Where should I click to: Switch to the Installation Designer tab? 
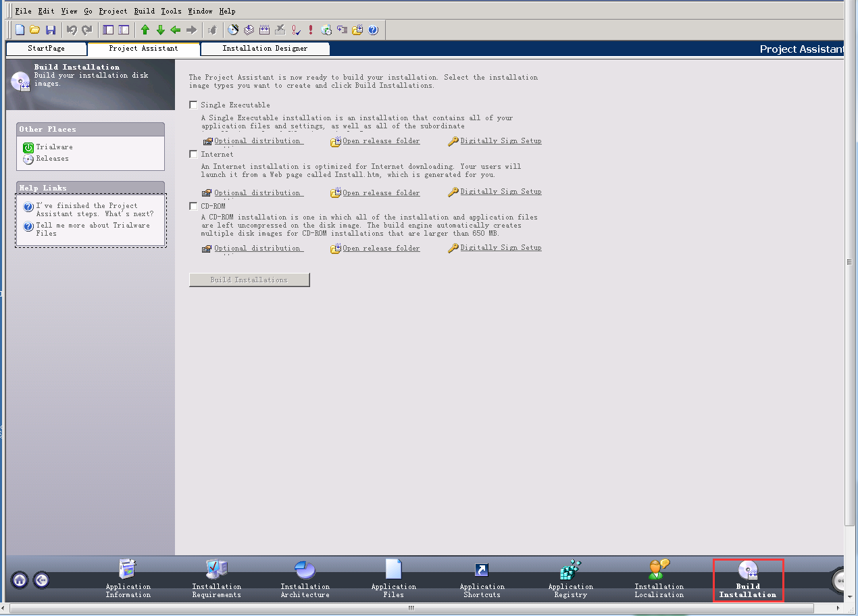click(x=265, y=49)
